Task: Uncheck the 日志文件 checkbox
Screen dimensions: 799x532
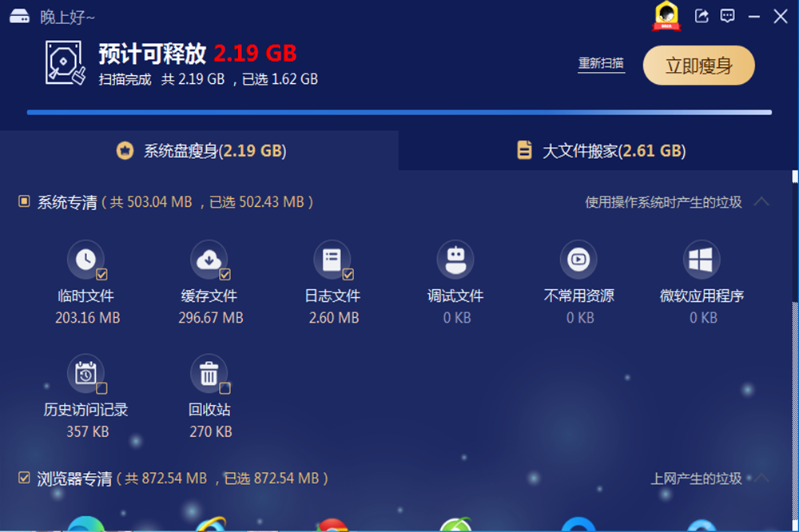Action: (x=348, y=275)
